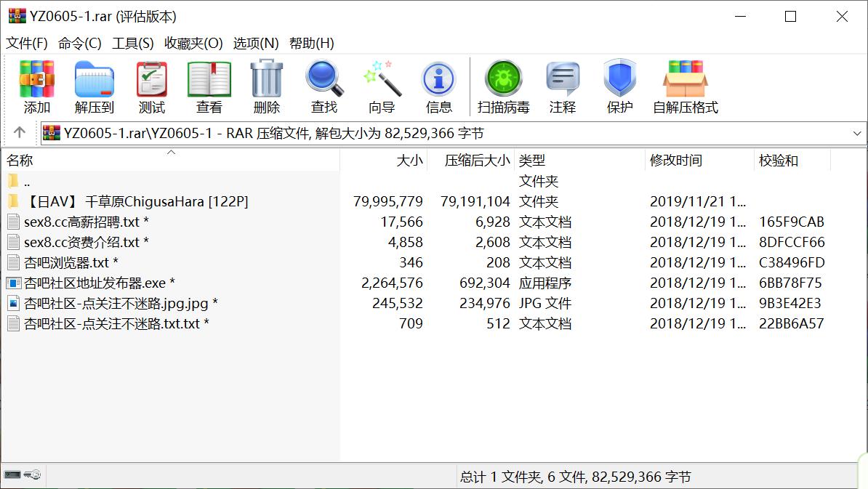Image resolution: width=868 pixels, height=489 pixels.
Task: Maximize the WinRAR window
Action: (790, 17)
